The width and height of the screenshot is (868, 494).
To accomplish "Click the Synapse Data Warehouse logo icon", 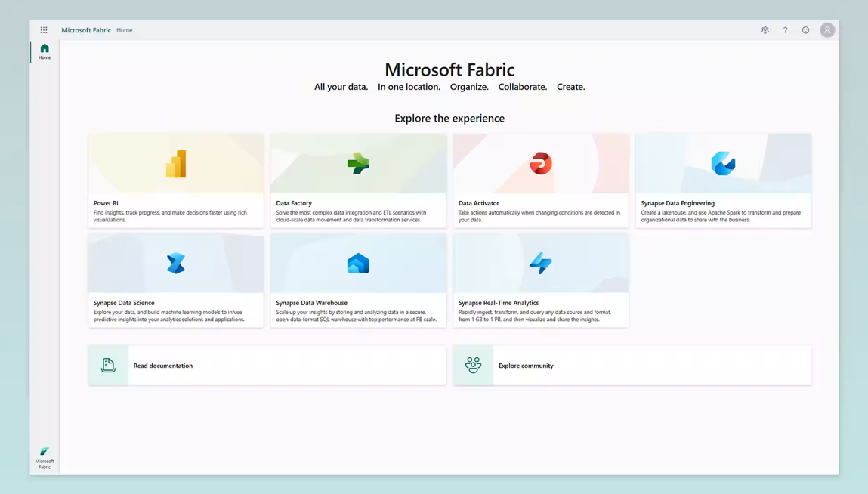I will click(358, 264).
